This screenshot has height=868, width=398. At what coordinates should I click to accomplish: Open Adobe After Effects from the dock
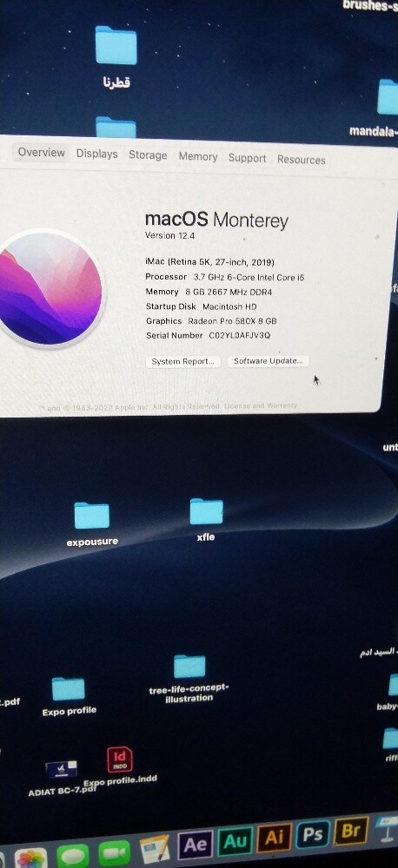195,844
